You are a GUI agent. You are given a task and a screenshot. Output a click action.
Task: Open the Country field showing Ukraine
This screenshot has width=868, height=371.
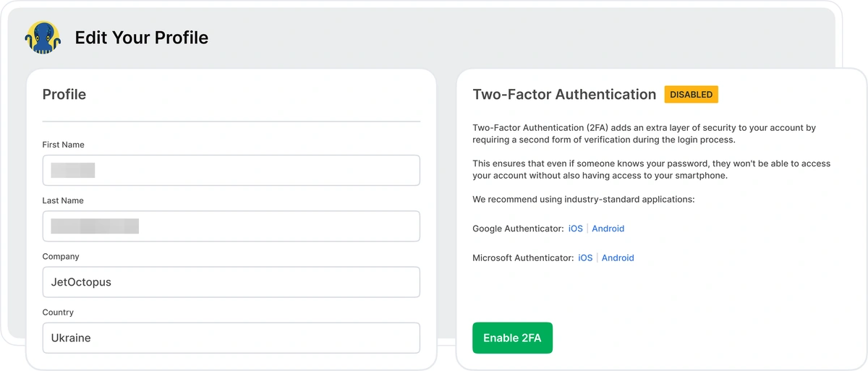[231, 338]
